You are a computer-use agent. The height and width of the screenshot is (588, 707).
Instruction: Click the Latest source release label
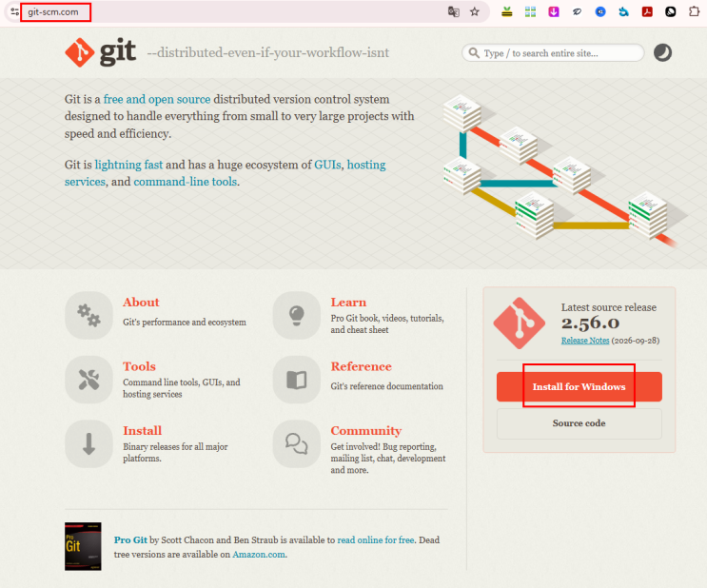click(609, 307)
